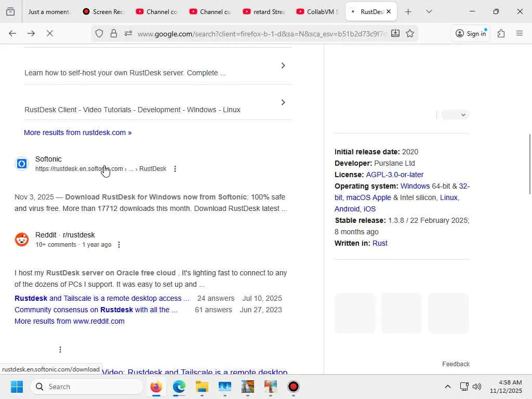Open More results from www.reddit.com
532x399 pixels.
(70, 321)
